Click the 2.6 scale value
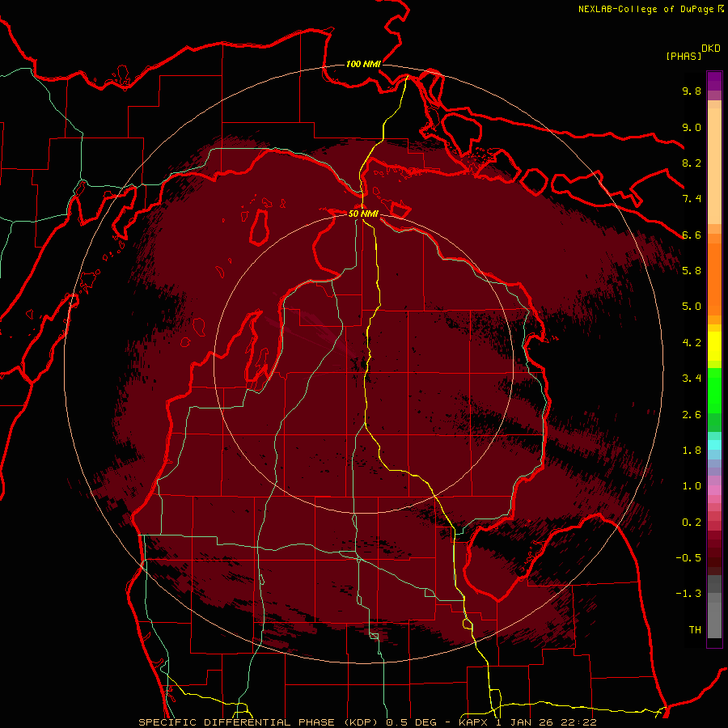The width and height of the screenshot is (728, 728). [692, 415]
